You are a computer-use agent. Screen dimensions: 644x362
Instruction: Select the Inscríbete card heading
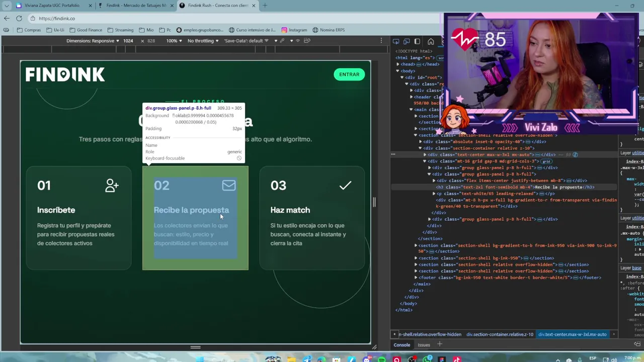pos(56,210)
